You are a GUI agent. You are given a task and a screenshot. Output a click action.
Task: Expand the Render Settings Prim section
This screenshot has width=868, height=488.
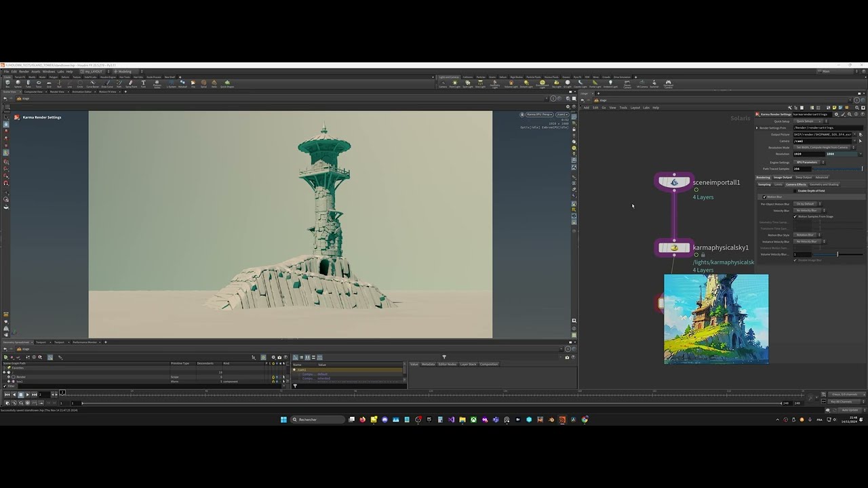pyautogui.click(x=757, y=128)
